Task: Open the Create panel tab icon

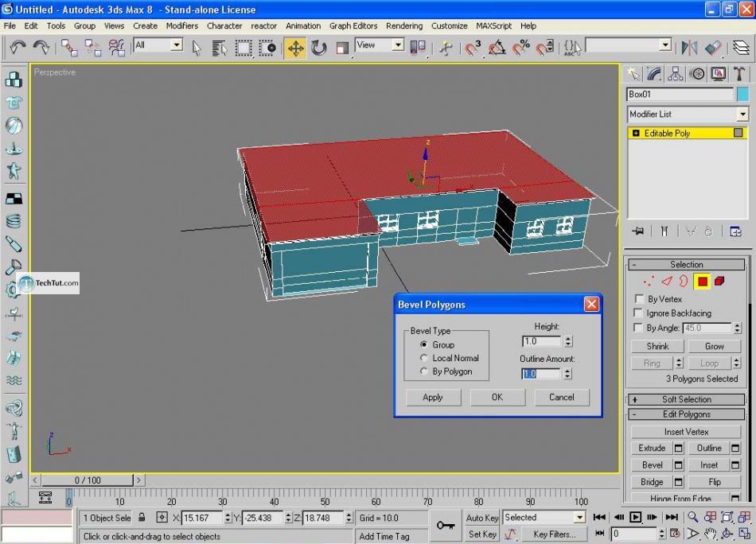Action: coord(633,74)
